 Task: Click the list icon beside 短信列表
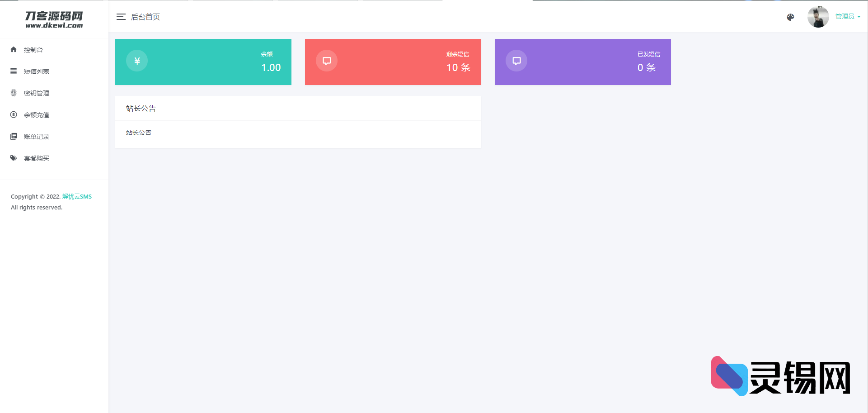pos(14,71)
